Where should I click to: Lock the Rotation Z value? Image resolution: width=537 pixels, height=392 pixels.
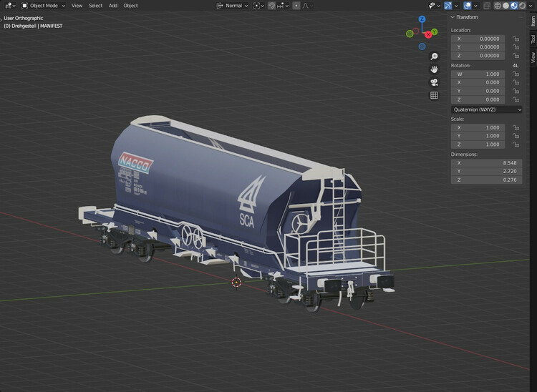click(x=516, y=99)
